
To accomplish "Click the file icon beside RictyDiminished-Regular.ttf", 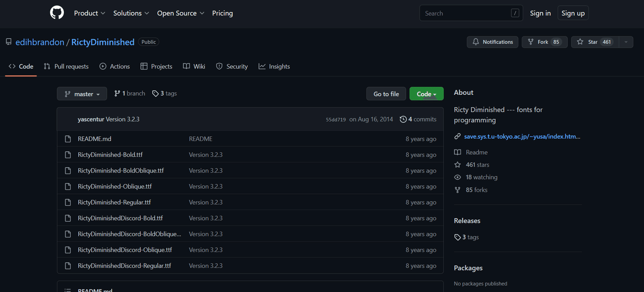I will pyautogui.click(x=68, y=202).
